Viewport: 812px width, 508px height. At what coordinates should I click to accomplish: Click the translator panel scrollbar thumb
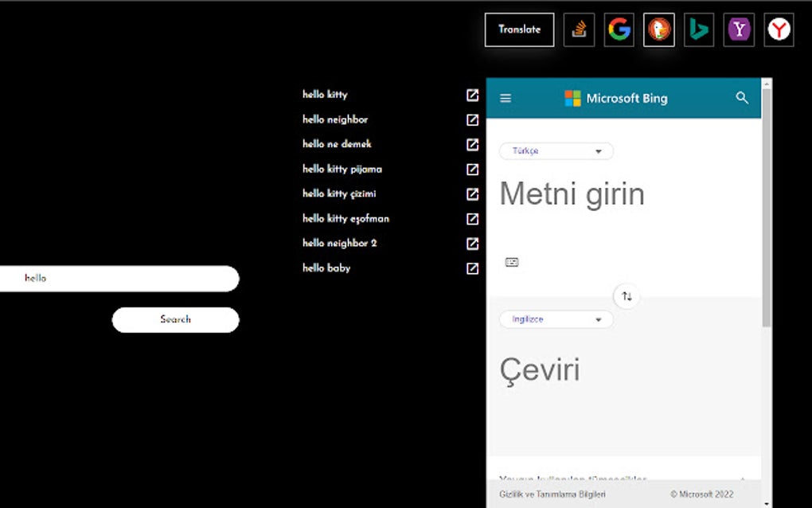click(x=767, y=207)
